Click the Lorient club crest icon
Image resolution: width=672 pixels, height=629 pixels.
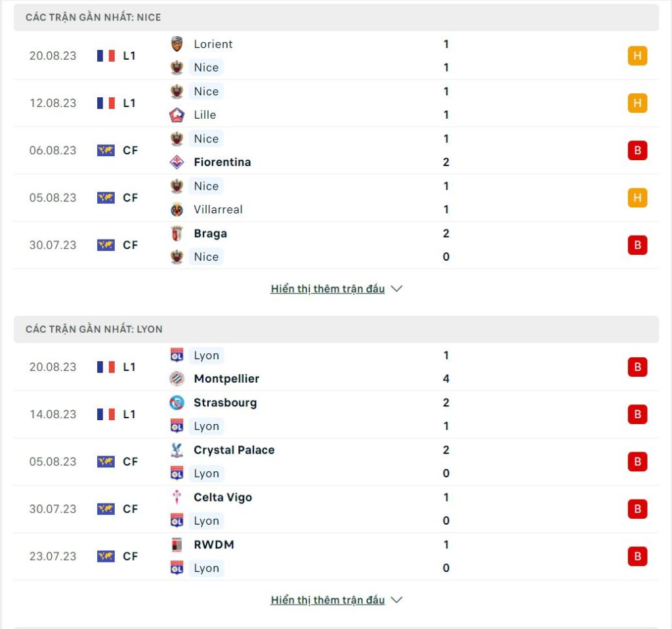(177, 44)
